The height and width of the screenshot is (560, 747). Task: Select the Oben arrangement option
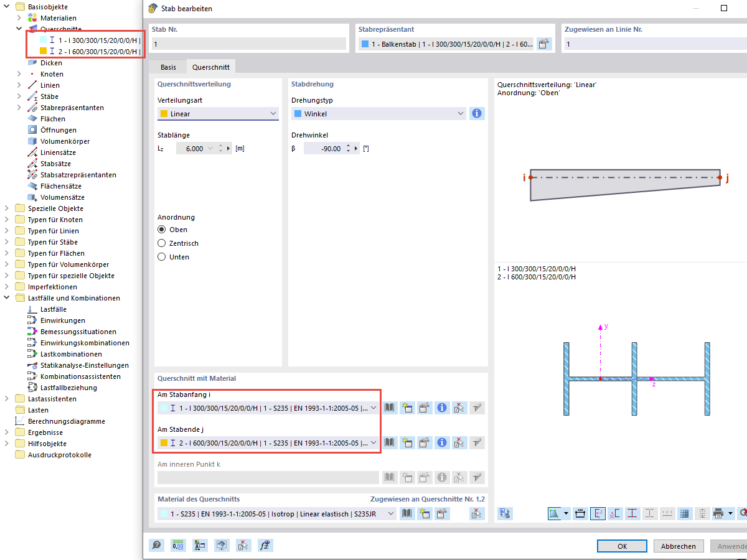pyautogui.click(x=162, y=230)
